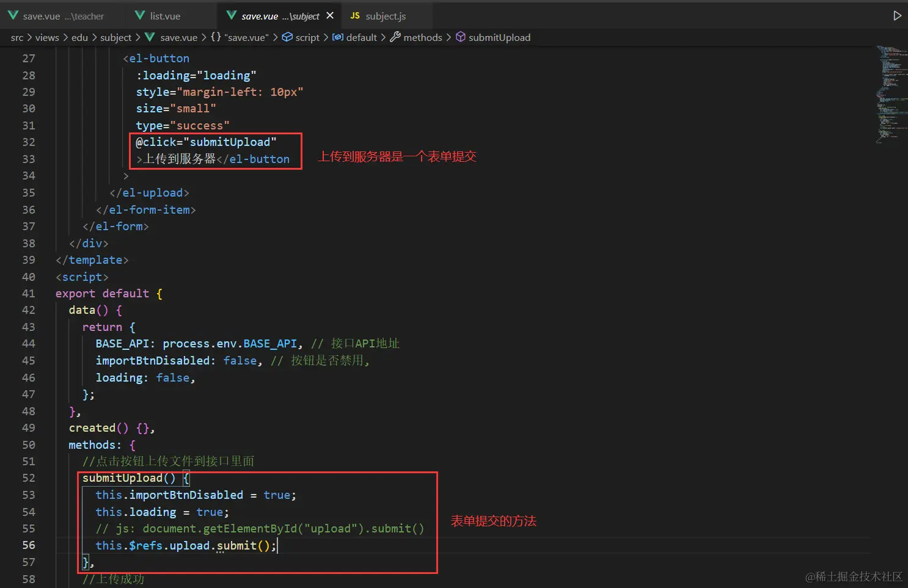Click the "</el-form-item>" closing tag
This screenshot has width=908, height=588.
145,210
